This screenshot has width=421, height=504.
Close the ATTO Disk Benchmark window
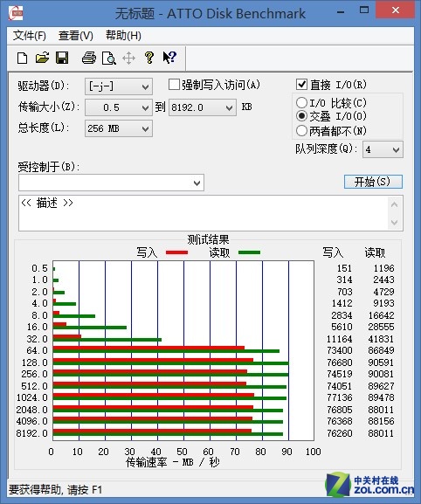coord(396,10)
